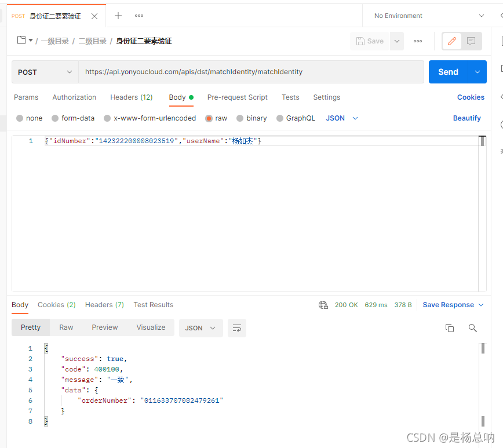Copy response body with copy icon
This screenshot has height=448, width=503.
pyautogui.click(x=450, y=328)
